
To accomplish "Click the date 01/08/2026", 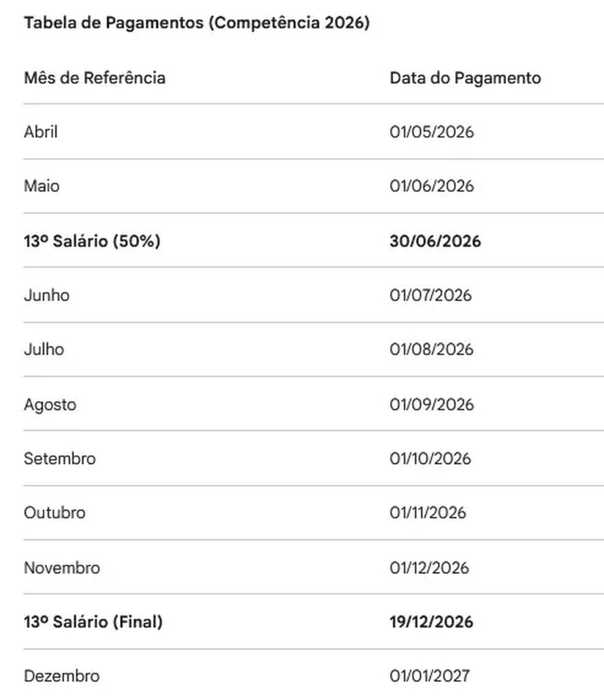I will pos(431,349).
